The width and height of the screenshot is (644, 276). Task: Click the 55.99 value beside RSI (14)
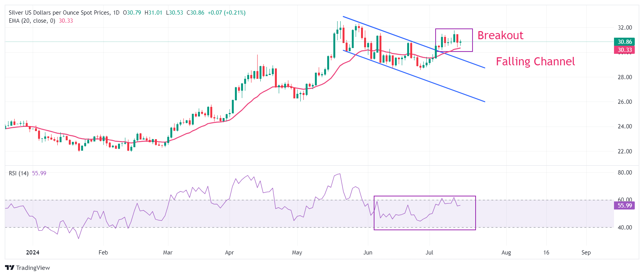coord(39,173)
